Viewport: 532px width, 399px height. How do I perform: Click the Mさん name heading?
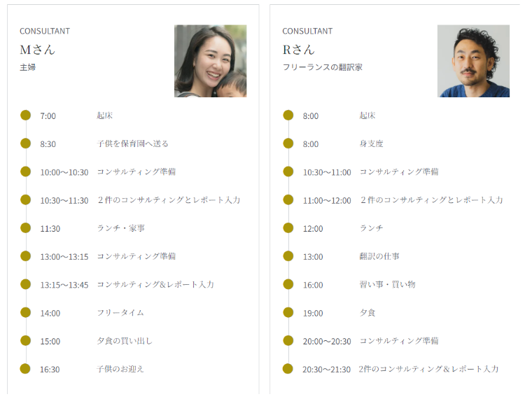(x=37, y=50)
